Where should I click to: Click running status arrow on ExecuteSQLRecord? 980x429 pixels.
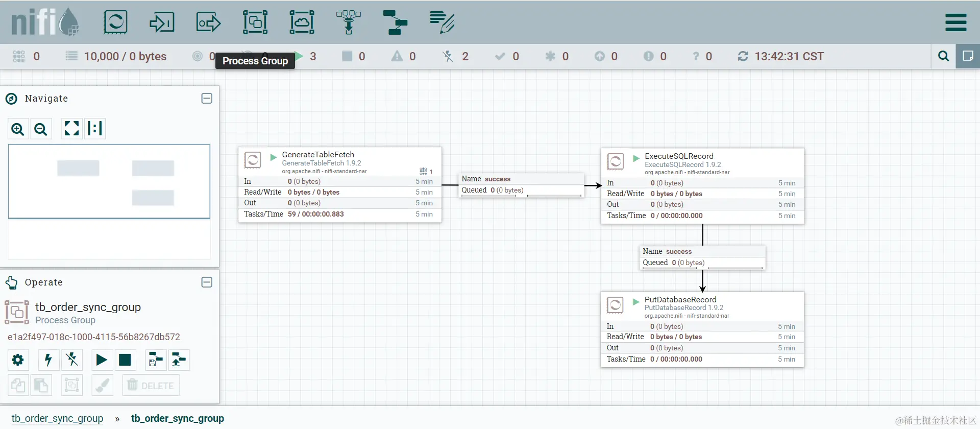(636, 158)
